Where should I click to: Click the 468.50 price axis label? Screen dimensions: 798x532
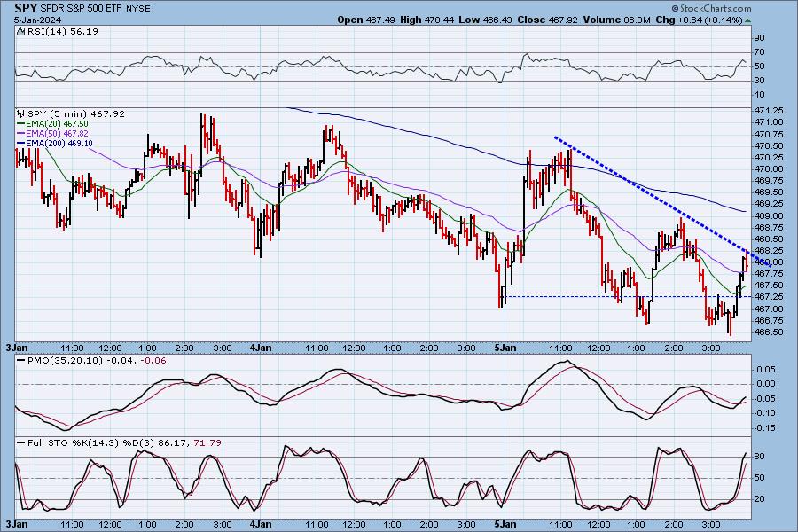click(769, 239)
